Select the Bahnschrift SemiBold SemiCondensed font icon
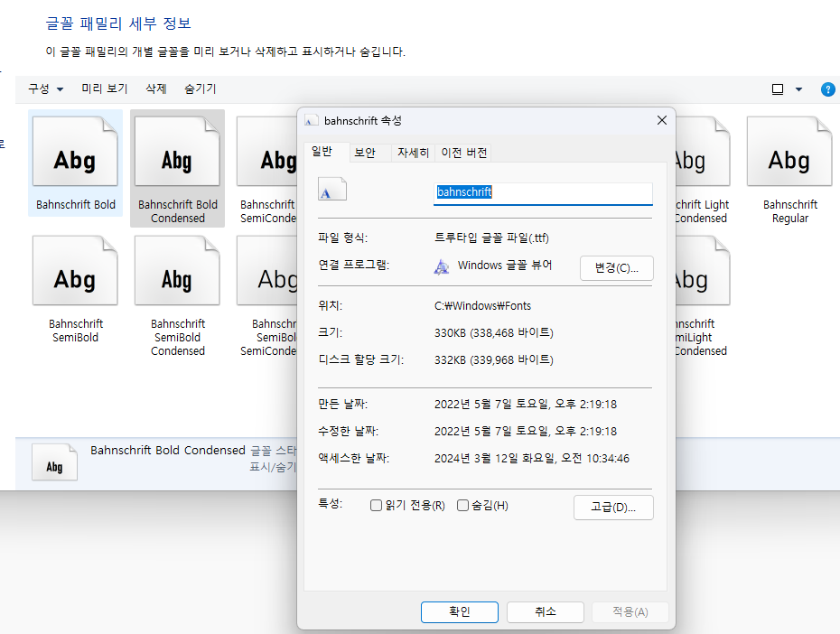Screen dimensions: 840x634 pos(266,271)
